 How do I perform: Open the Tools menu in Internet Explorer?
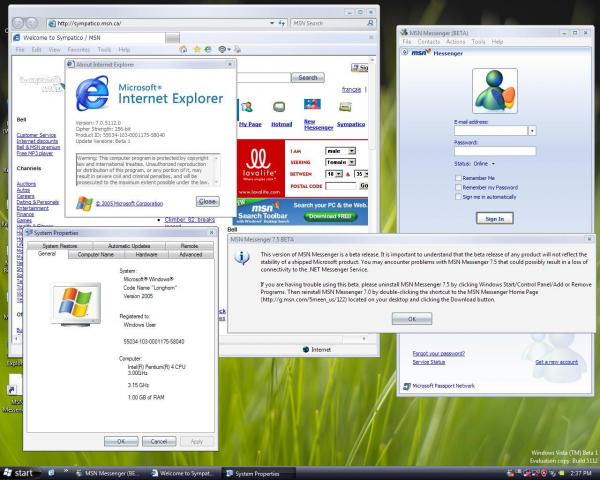(x=104, y=50)
